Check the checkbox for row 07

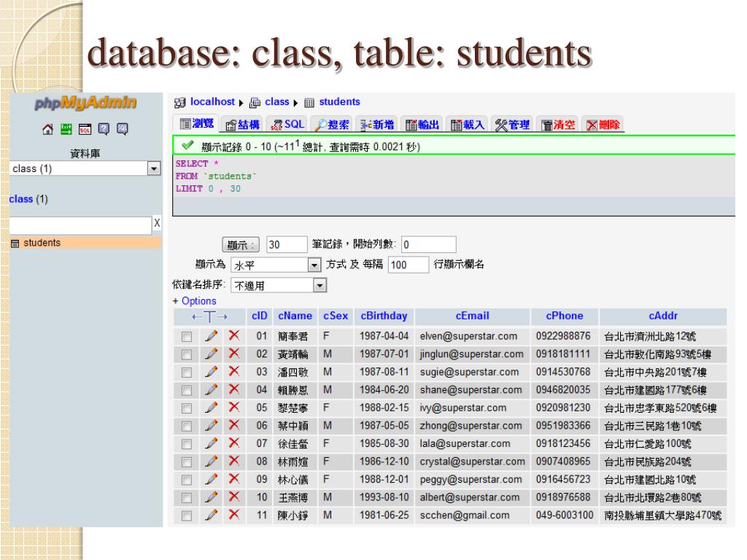(x=188, y=443)
